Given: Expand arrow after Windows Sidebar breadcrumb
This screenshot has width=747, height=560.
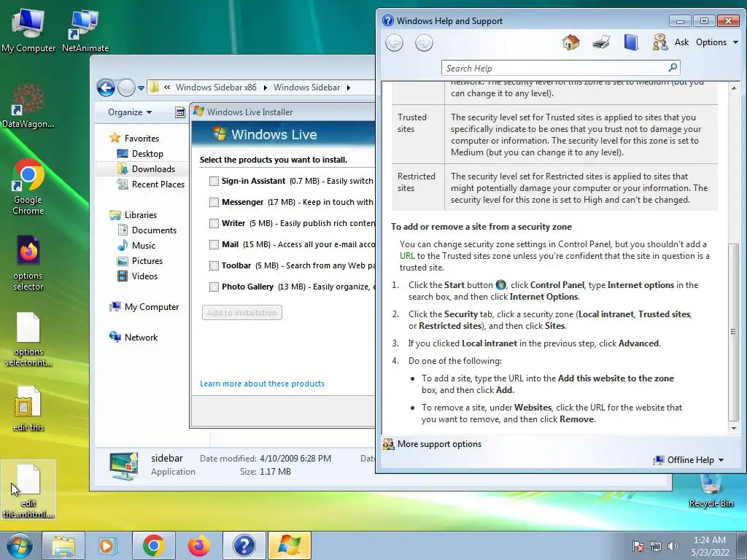Looking at the screenshot, I should (349, 87).
